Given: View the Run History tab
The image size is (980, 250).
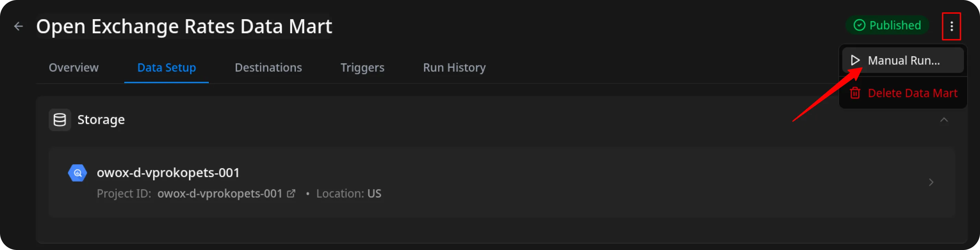Looking at the screenshot, I should 454,67.
